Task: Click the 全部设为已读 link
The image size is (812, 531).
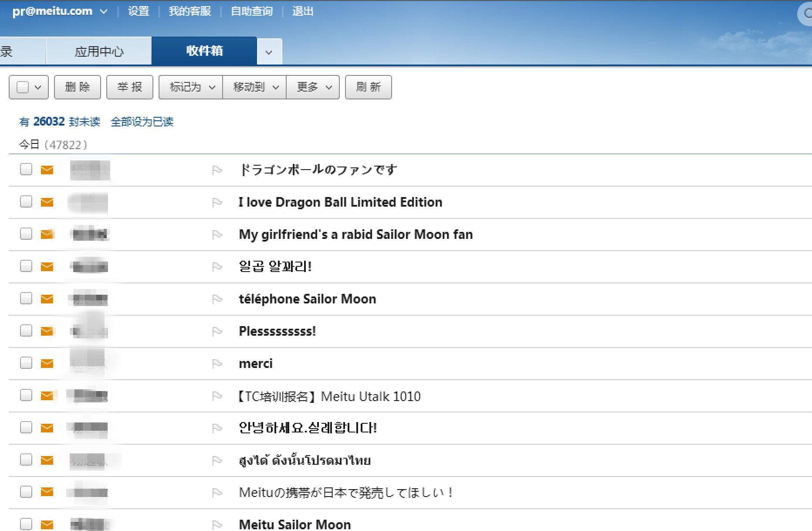Action: coord(142,122)
